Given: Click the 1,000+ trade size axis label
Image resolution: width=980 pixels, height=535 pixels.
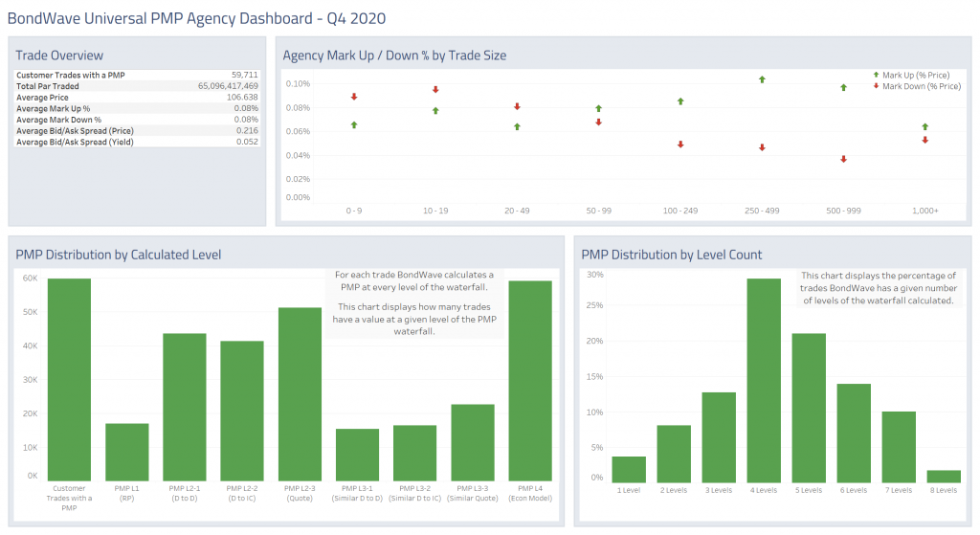Looking at the screenshot, I should point(925,211).
